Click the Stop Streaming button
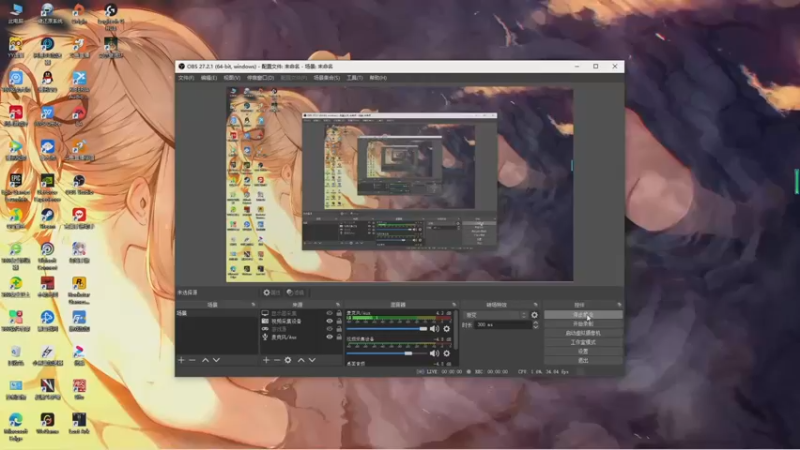The height and width of the screenshot is (450, 800). [583, 315]
